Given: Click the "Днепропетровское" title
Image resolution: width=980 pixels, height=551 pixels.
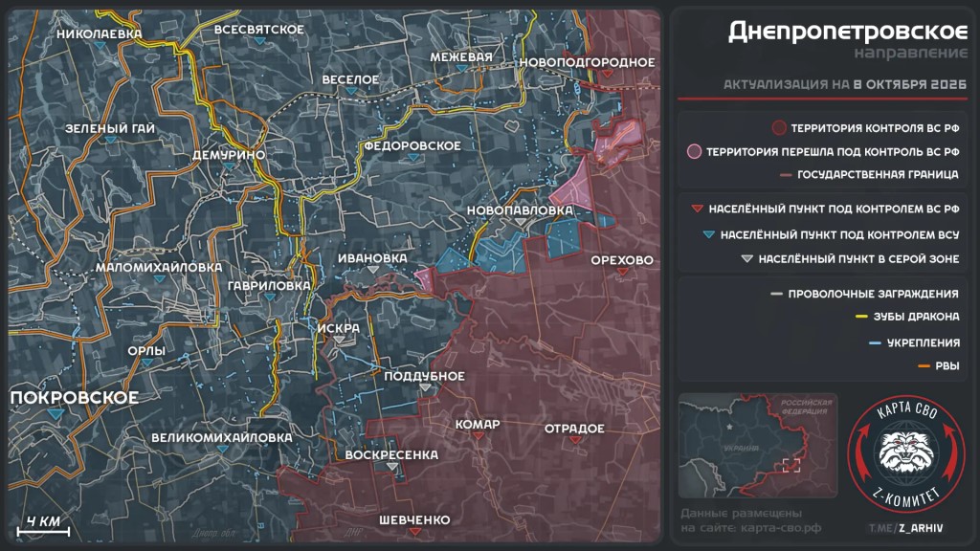Looking at the screenshot, I should 848,32.
